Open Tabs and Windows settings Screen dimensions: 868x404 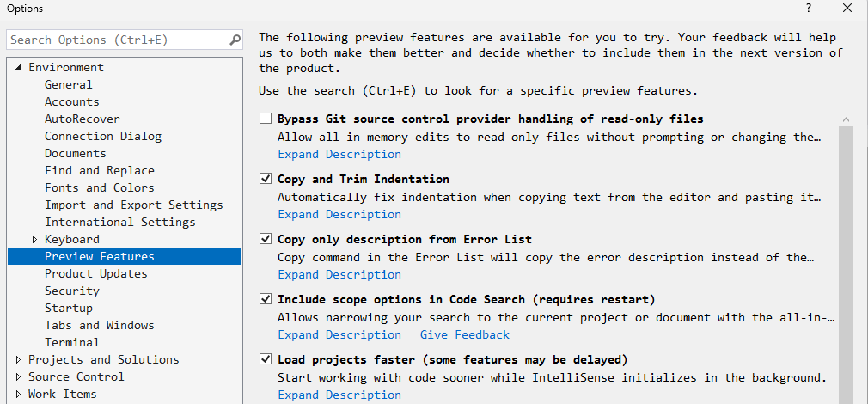(100, 325)
